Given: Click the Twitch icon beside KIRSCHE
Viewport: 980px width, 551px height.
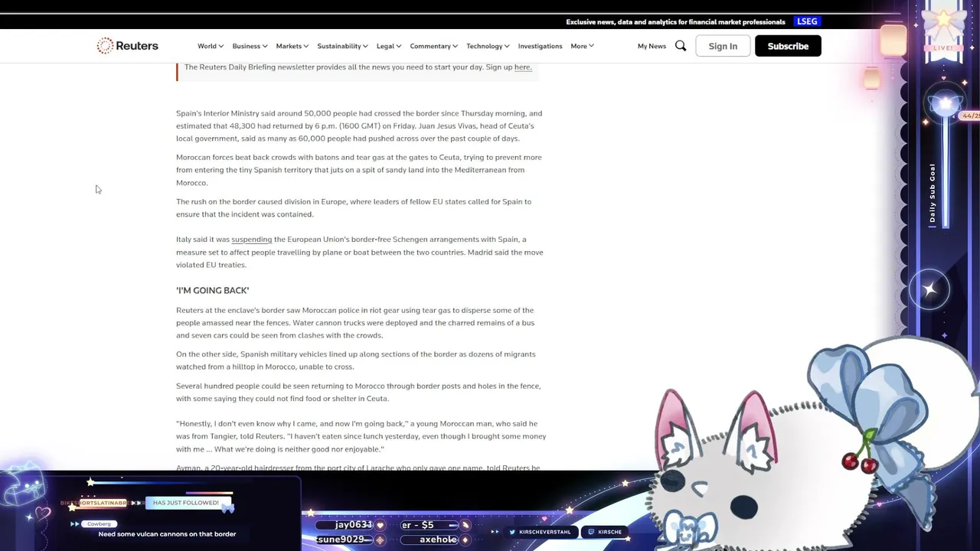Looking at the screenshot, I should [x=591, y=532].
